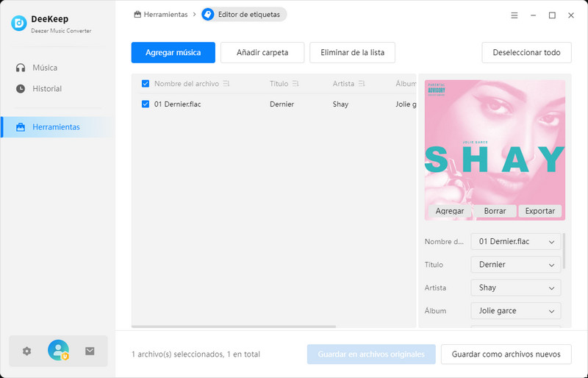Click the Álbum column header
This screenshot has width=588, height=378.
click(x=406, y=83)
